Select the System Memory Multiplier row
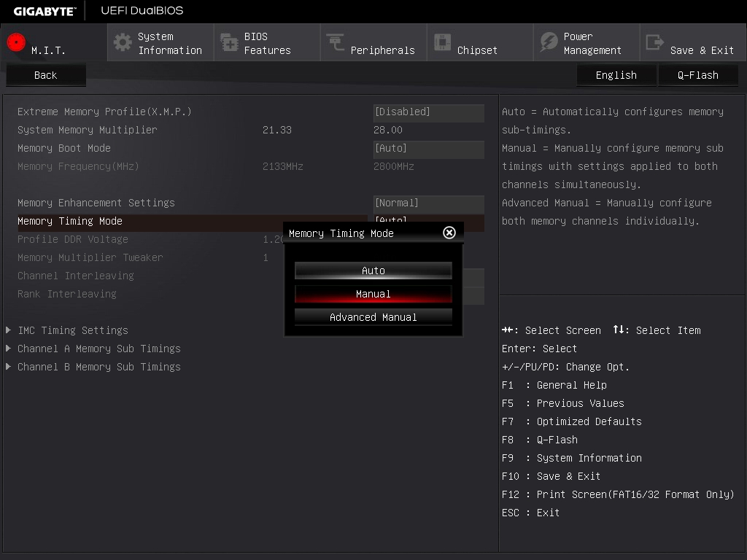747x560 pixels. click(251, 130)
